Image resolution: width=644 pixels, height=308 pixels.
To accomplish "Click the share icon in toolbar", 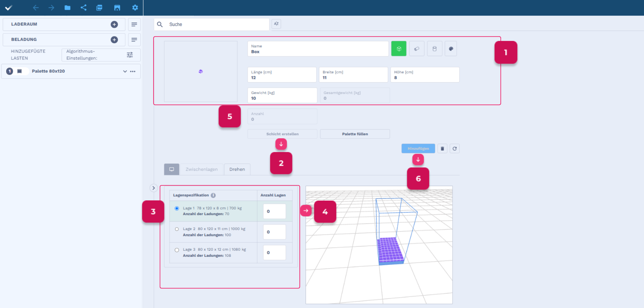I will click(84, 8).
